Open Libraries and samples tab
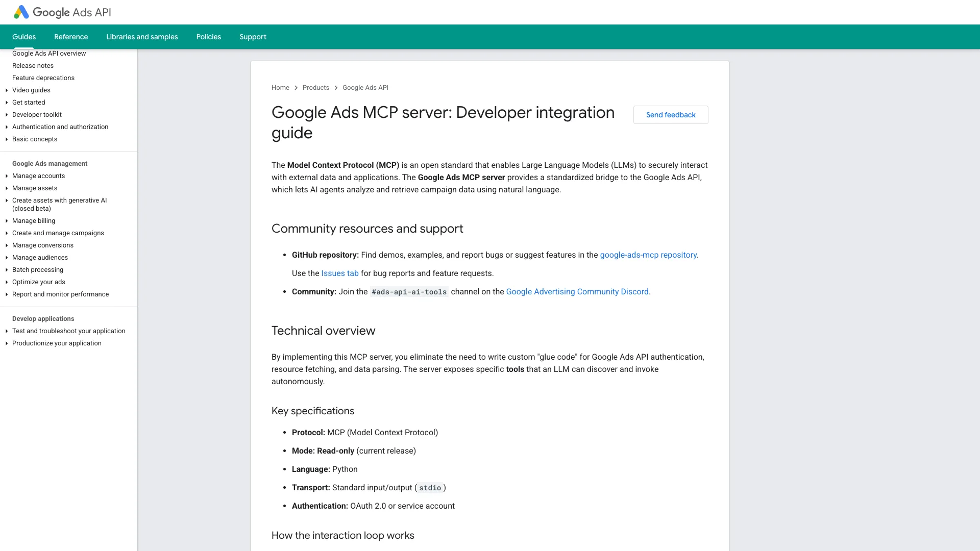The height and width of the screenshot is (551, 980). click(x=142, y=37)
